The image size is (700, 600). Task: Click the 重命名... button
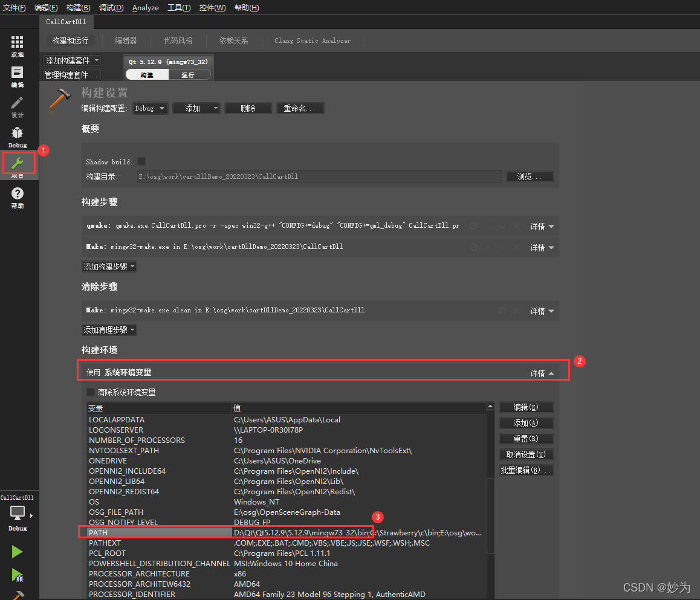tap(300, 108)
